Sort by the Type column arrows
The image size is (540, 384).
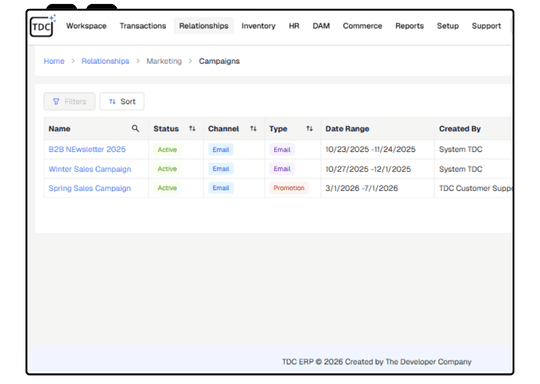(x=310, y=128)
